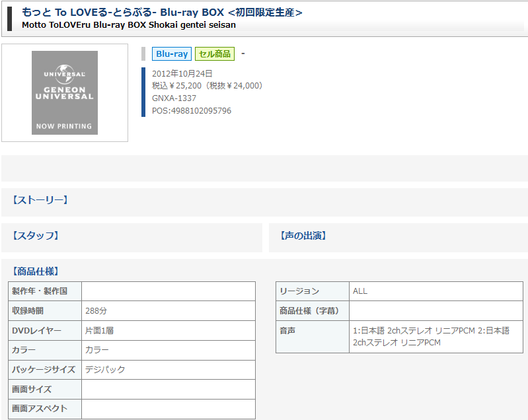This screenshot has width=528, height=420.
Task: Click the 製作年・製作国 row label
Action: point(40,291)
